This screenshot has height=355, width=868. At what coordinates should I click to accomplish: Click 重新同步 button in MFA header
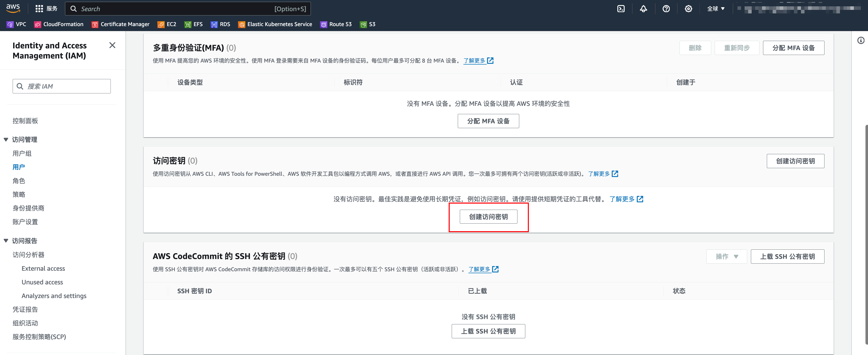736,48
